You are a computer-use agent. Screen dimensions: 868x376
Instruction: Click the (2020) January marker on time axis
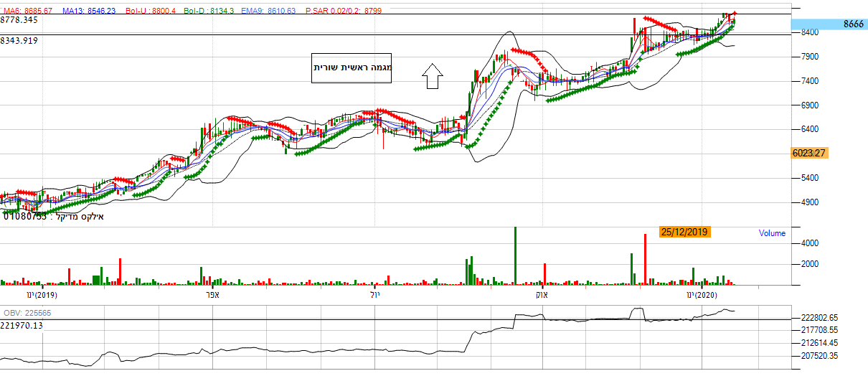click(701, 295)
